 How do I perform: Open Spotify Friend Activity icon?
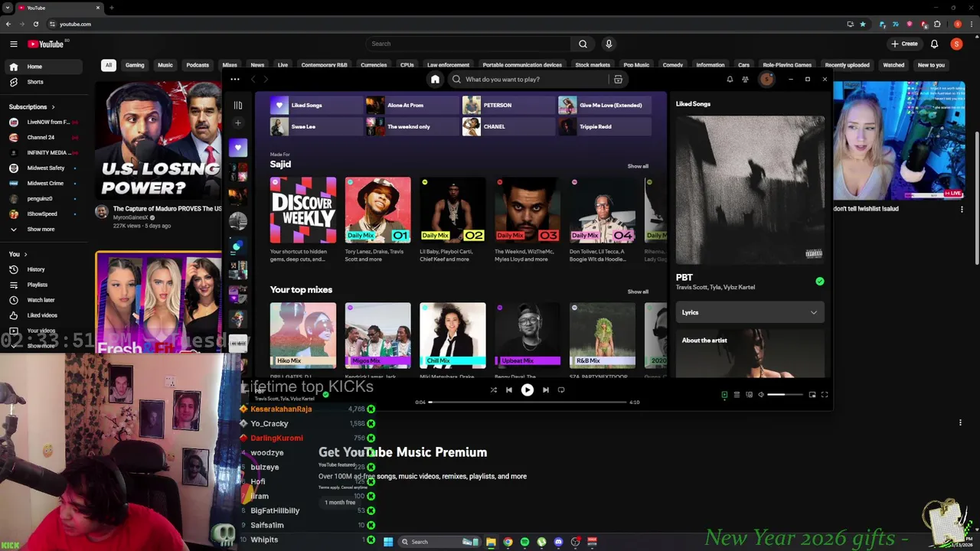(745, 80)
